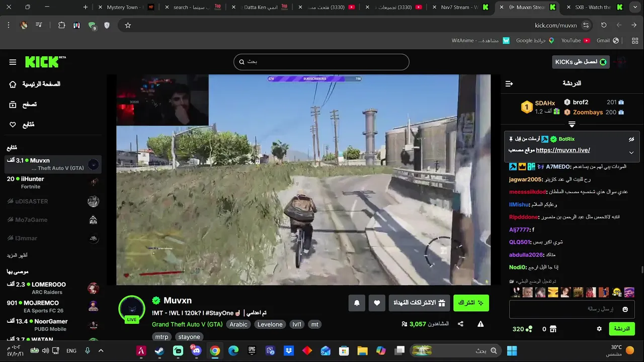
Task: Switch to the SXB tab
Action: point(595,7)
